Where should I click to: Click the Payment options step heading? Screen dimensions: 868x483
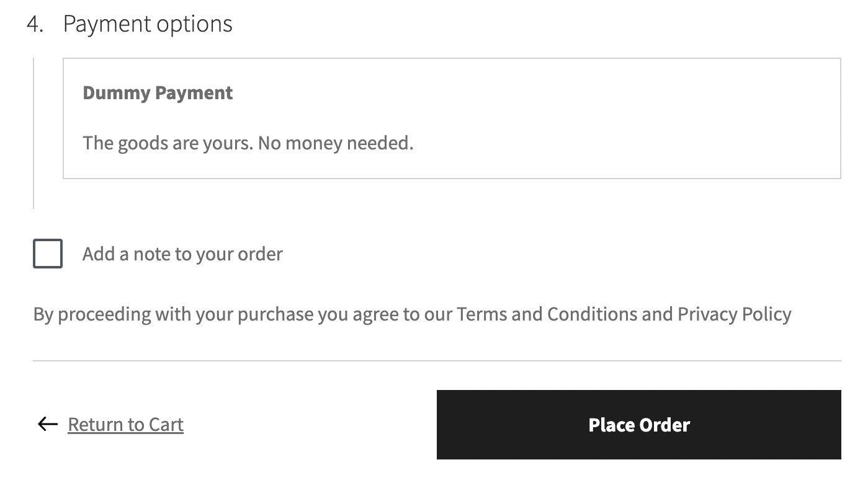(148, 24)
